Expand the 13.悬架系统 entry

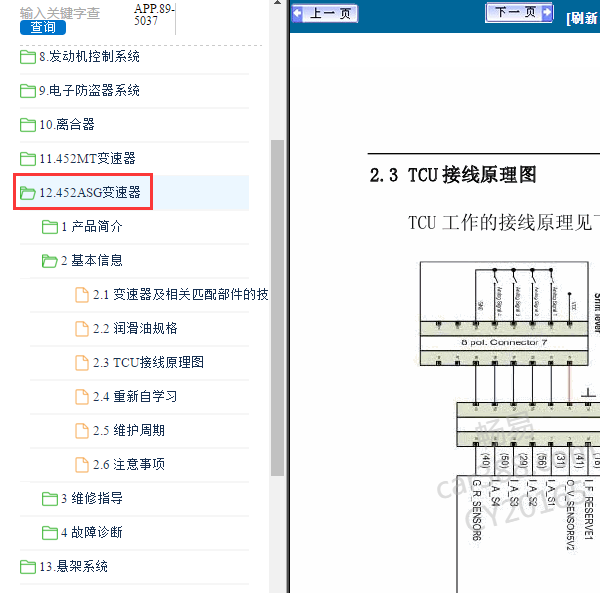point(73,567)
